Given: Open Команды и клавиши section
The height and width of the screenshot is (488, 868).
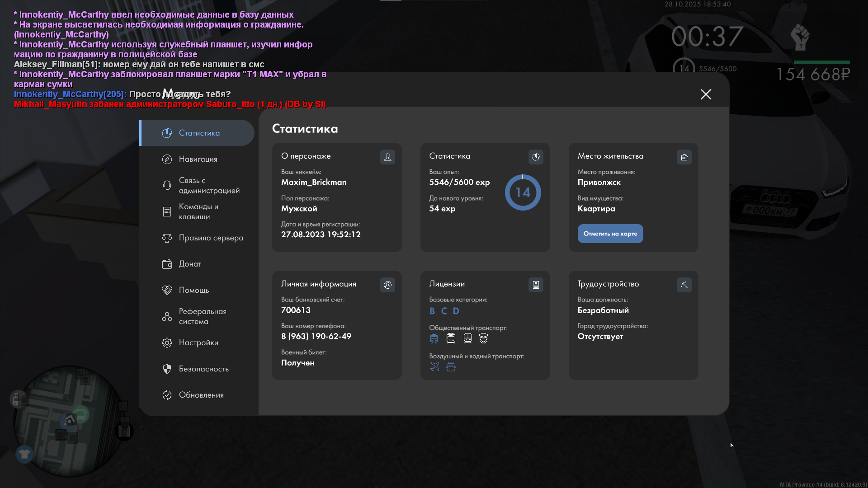Looking at the screenshot, I should (198, 211).
